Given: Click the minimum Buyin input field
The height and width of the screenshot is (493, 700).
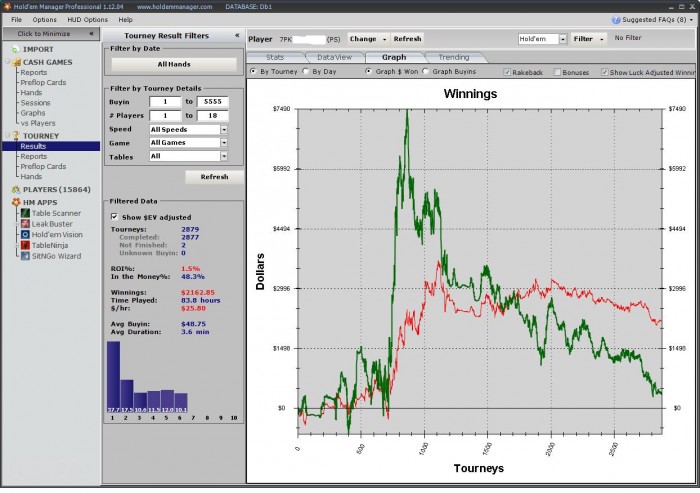Looking at the screenshot, I should pos(165,102).
